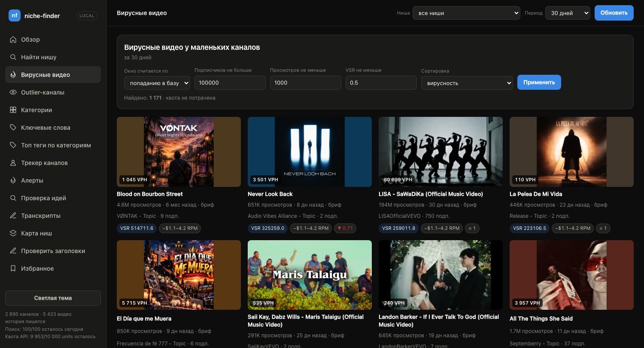Click the VSR 223106.5 badge
This screenshot has width=644, height=348.
tap(529, 228)
